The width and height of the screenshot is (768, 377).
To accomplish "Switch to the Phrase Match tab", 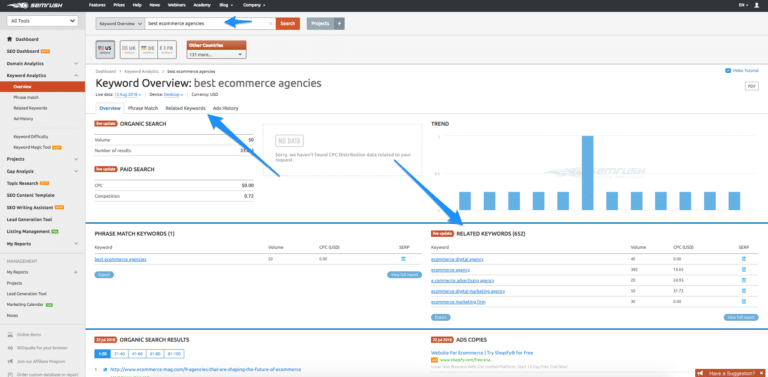I will [143, 108].
